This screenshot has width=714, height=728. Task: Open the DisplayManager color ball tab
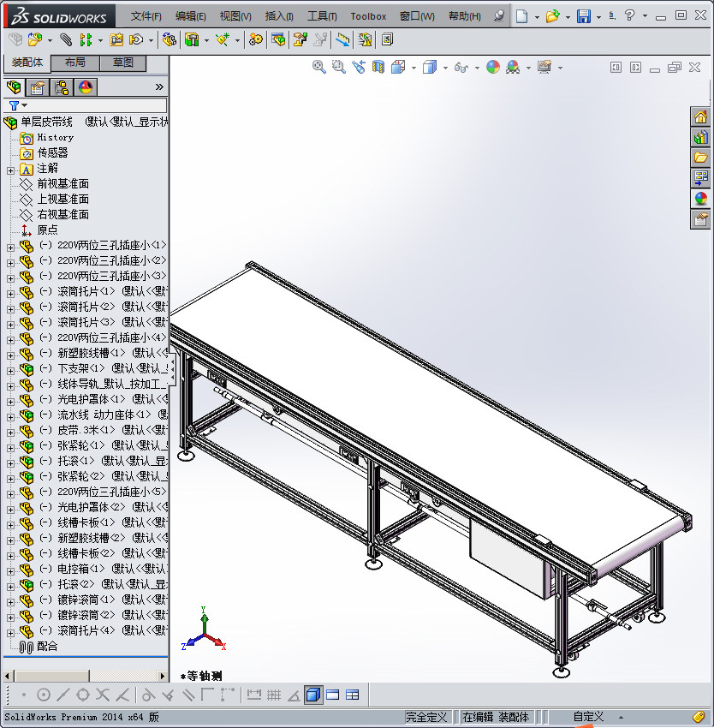(86, 87)
